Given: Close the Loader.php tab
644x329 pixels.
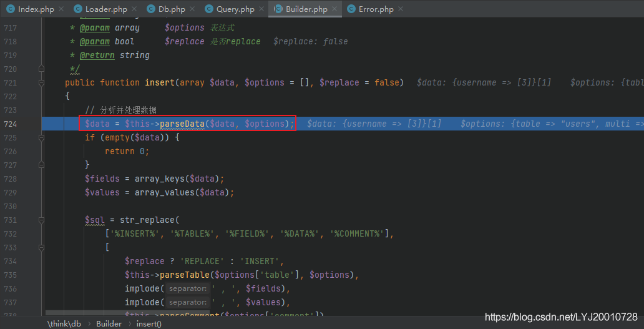Looking at the screenshot, I should coord(134,9).
